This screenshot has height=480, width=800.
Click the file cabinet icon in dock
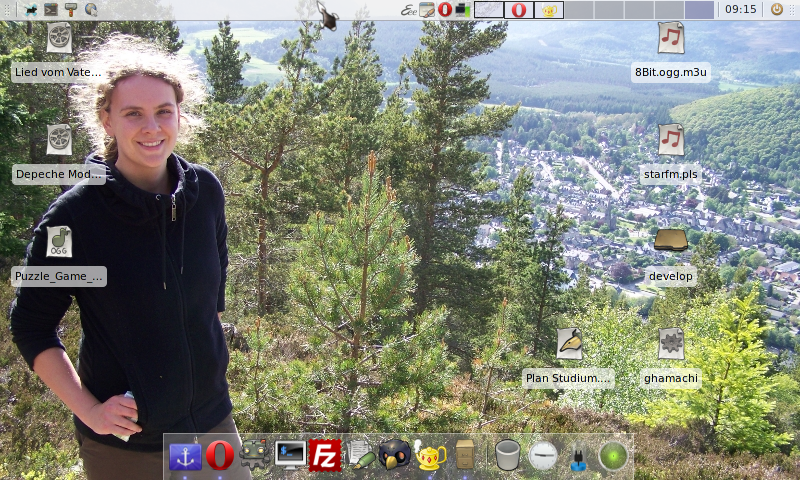click(464, 456)
